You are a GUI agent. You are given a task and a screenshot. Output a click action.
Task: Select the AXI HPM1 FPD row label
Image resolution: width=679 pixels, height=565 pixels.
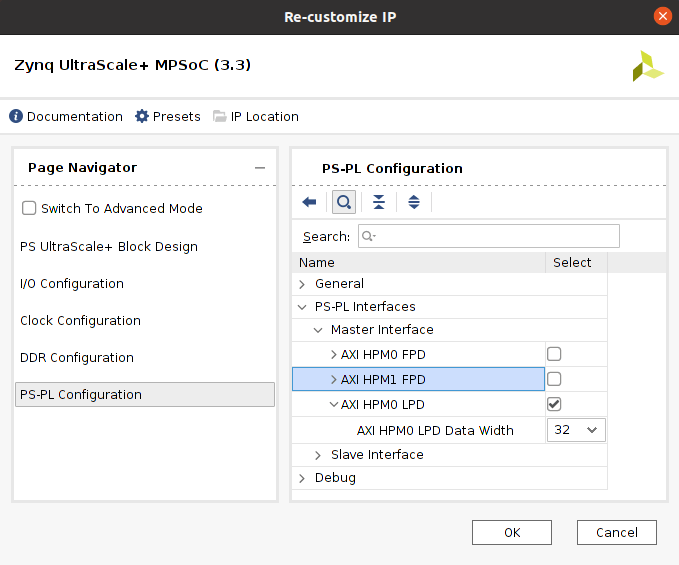pyautogui.click(x=383, y=380)
